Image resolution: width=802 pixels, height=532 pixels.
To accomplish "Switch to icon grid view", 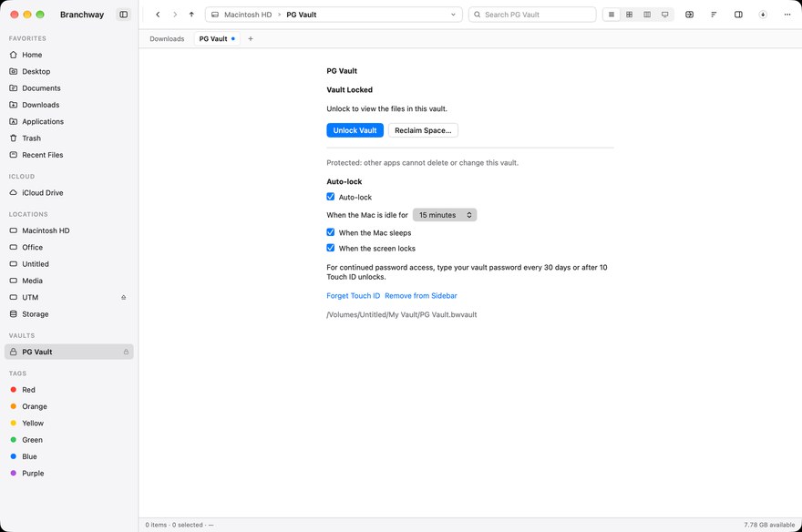I will [629, 15].
